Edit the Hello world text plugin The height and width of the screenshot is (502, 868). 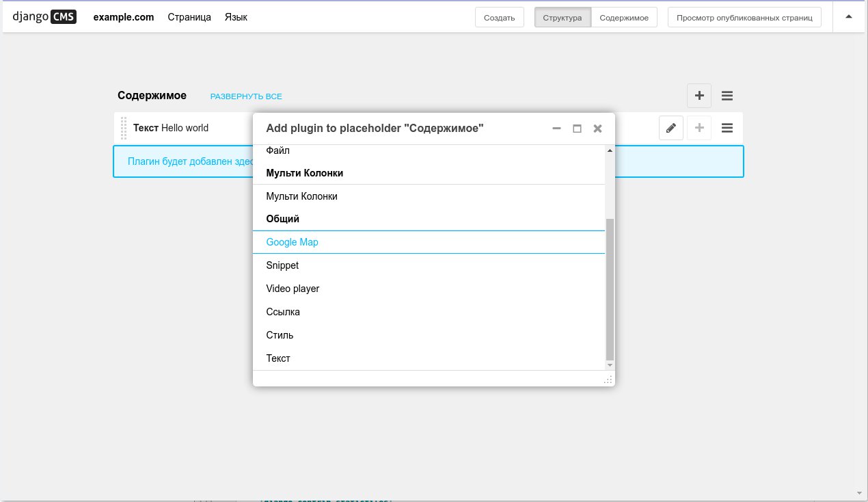point(671,128)
